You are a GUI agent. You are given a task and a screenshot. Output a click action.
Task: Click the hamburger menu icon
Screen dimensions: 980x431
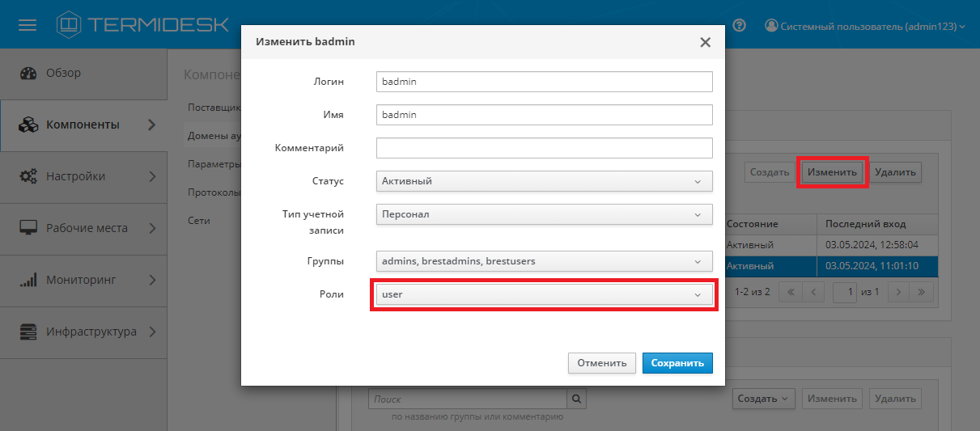[x=28, y=25]
